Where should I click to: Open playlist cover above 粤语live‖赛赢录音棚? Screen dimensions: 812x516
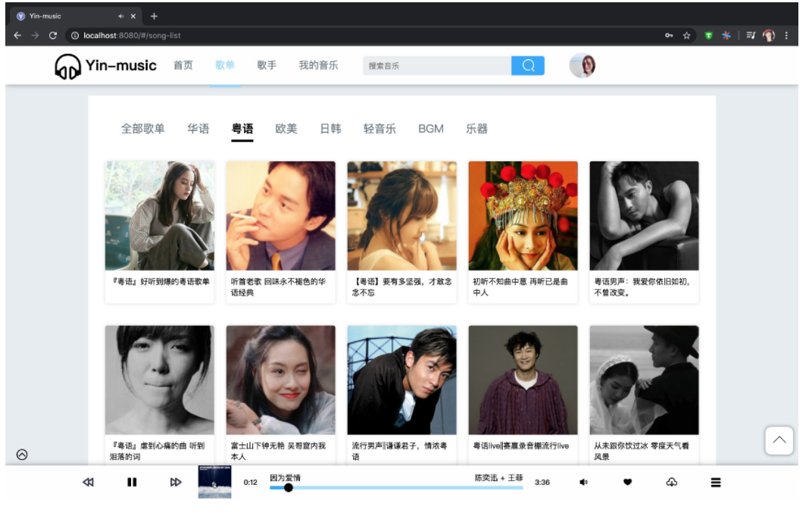(x=523, y=380)
